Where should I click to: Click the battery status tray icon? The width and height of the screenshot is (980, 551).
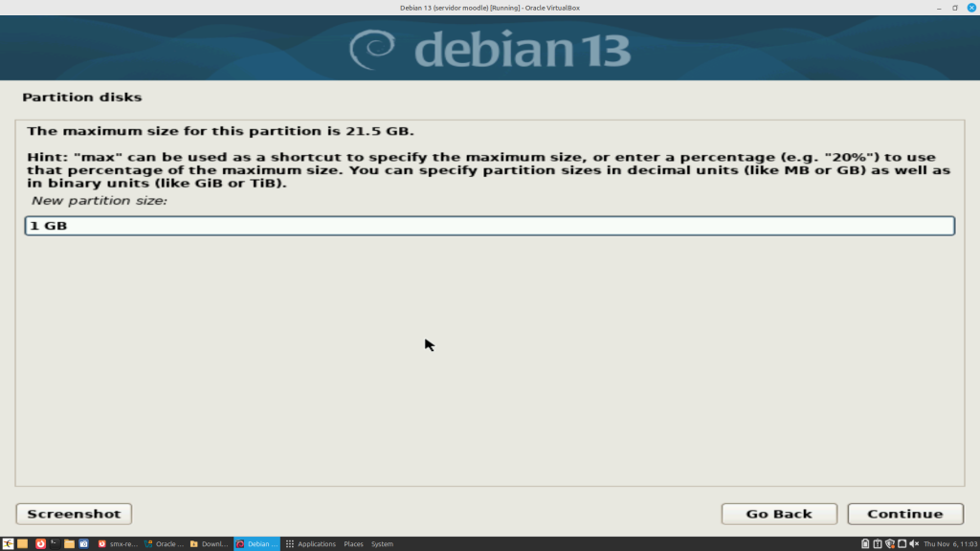865,543
